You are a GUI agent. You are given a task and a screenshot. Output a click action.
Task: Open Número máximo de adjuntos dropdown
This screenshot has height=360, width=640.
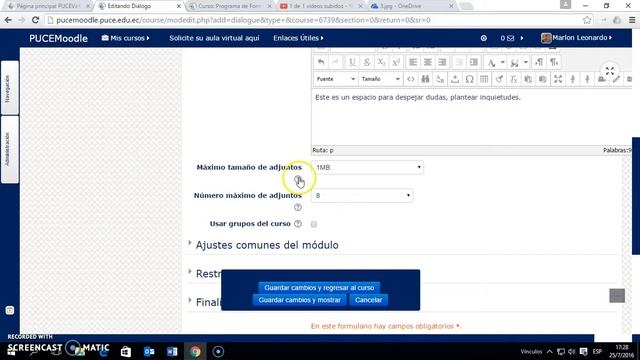(362, 196)
